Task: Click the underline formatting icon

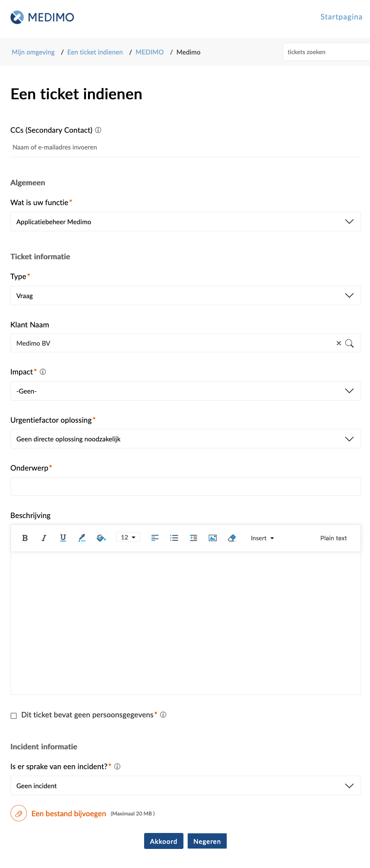Action: 63,538
